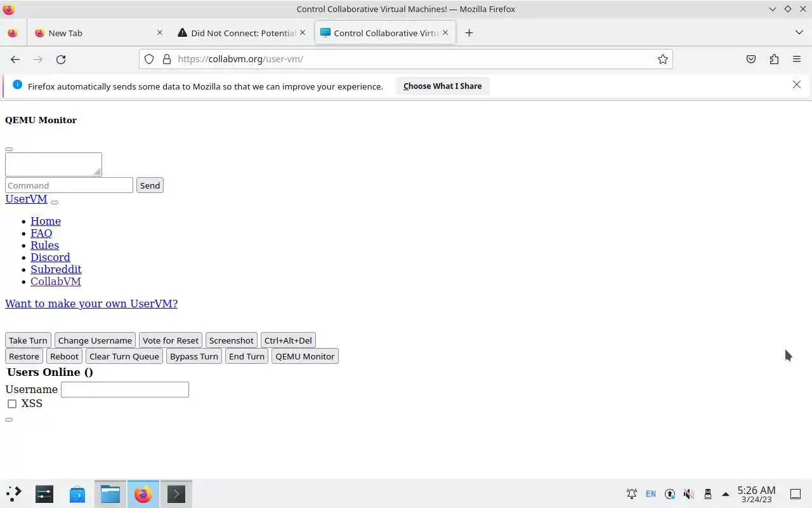Screen dimensions: 812x508
Task: Open the pinned Firefox tab
Action: (13, 33)
